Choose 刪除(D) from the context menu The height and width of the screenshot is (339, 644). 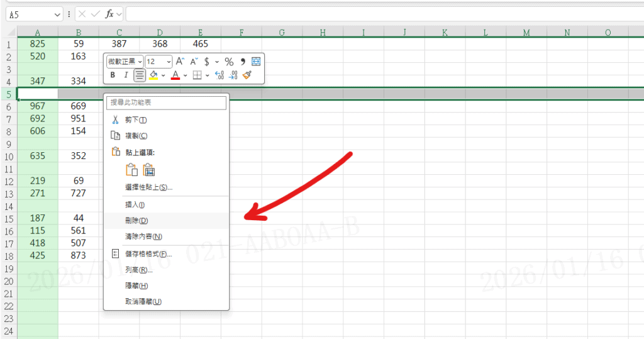coord(136,221)
